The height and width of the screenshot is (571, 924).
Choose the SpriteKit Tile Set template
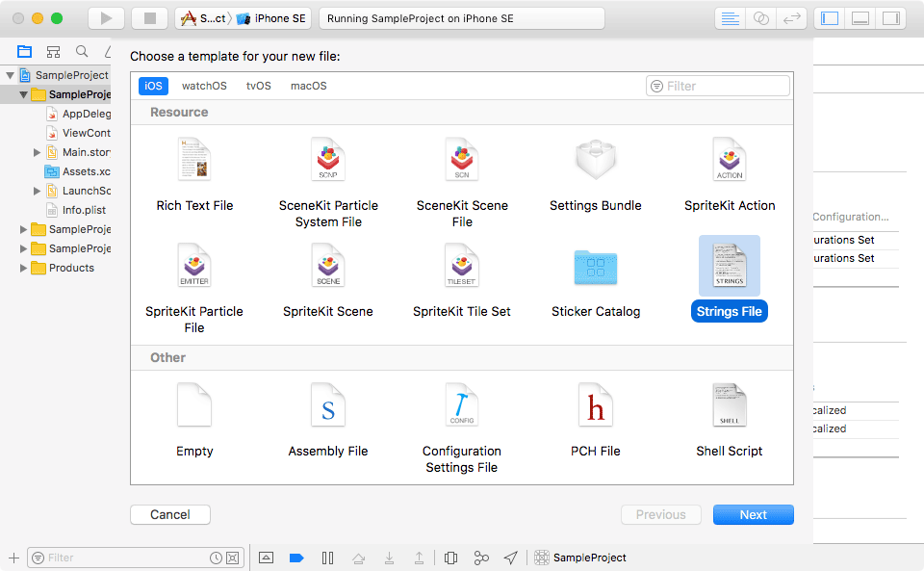[462, 280]
